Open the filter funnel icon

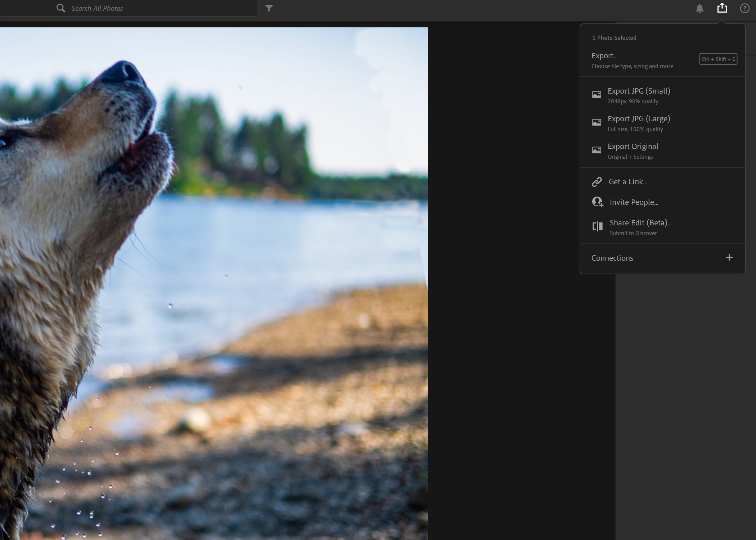(x=269, y=8)
